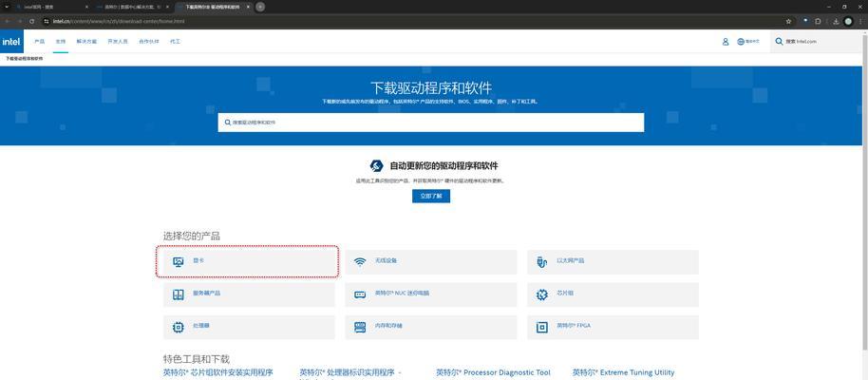Image resolution: width=868 pixels, height=380 pixels.
Task: Open the browser three-dot menu
Action: (x=861, y=21)
